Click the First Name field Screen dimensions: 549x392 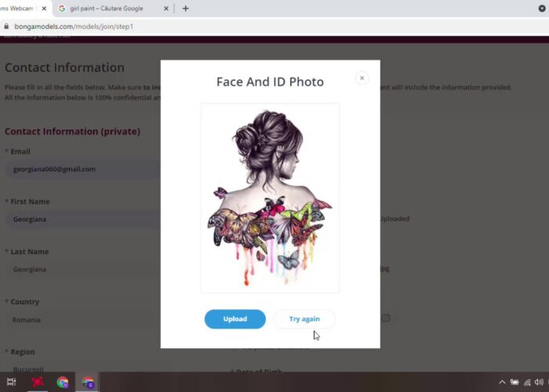(83, 219)
